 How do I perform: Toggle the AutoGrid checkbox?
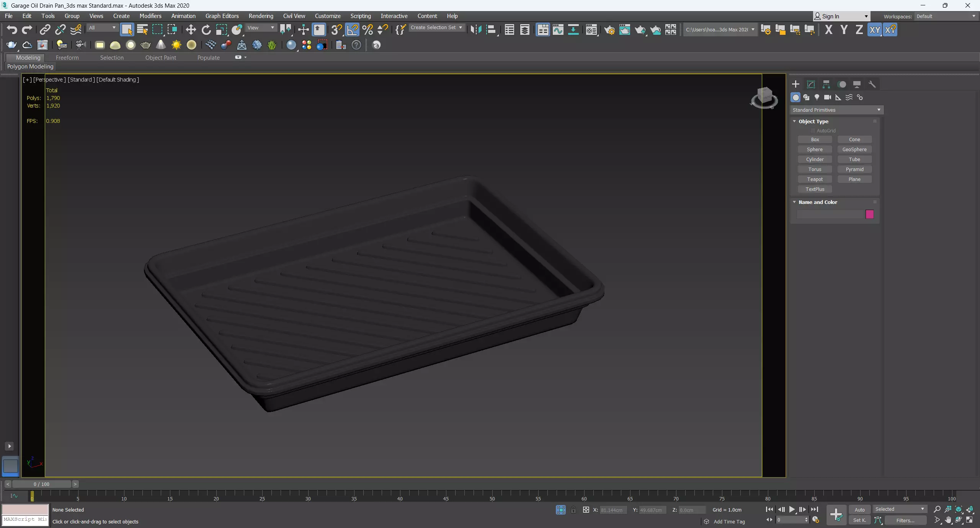(813, 131)
